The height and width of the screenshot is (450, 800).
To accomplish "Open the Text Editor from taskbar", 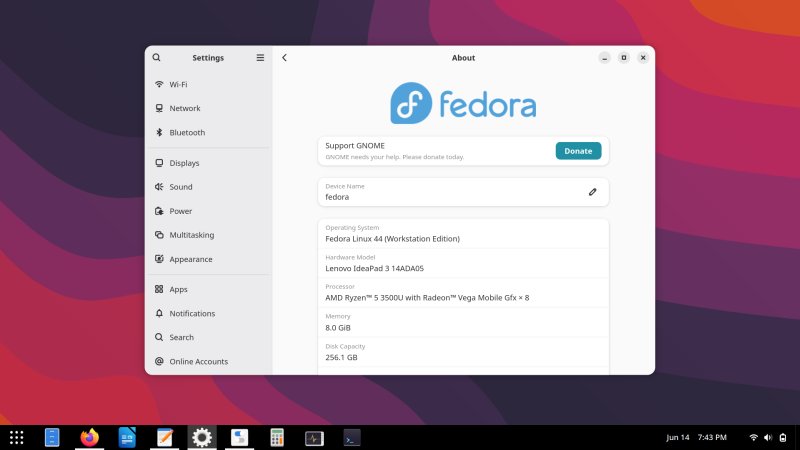I will tap(164, 437).
